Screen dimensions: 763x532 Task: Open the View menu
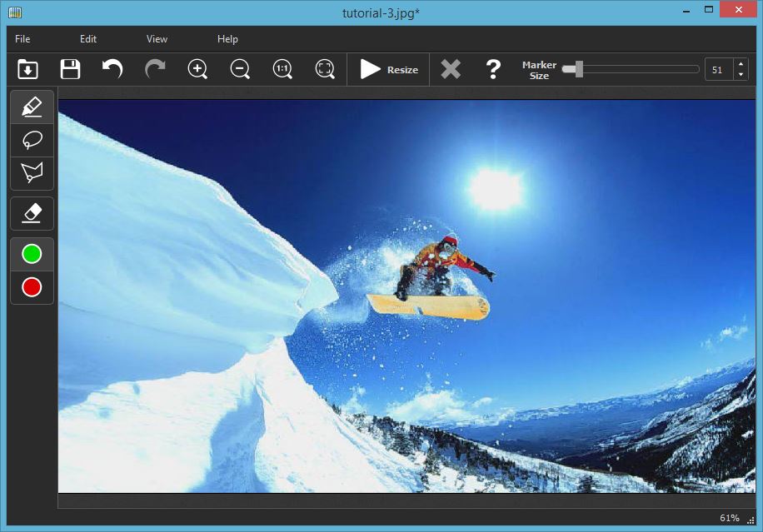(x=157, y=38)
